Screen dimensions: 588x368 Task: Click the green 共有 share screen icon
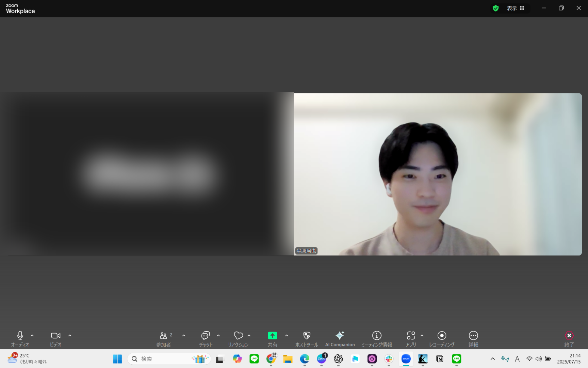(x=273, y=336)
